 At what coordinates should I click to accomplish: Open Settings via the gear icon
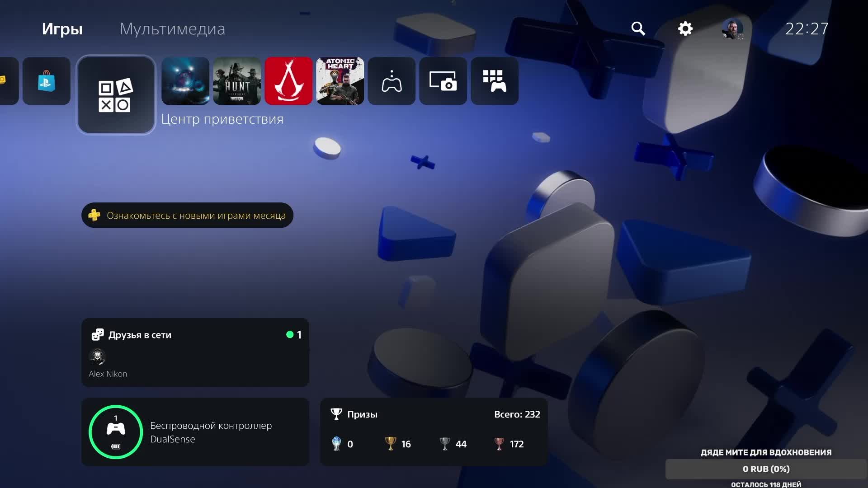pos(685,28)
